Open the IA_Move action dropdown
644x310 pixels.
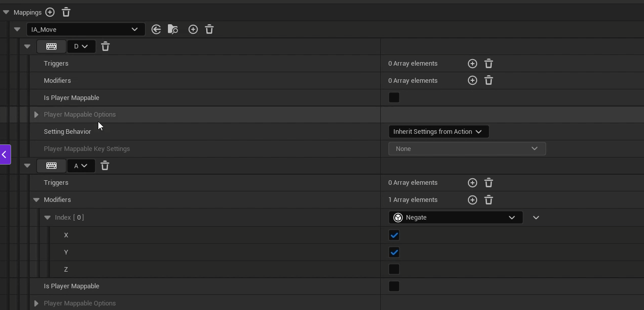tap(86, 29)
